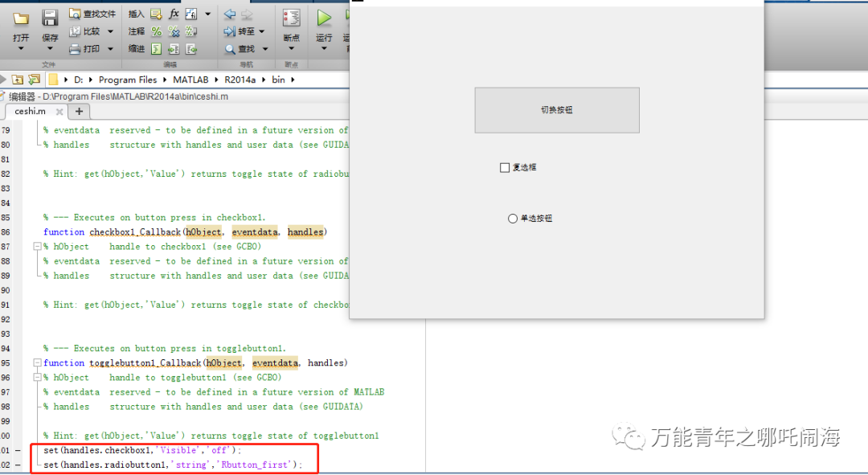
Task: Navigate back with the blue left arrow
Action: point(230,14)
